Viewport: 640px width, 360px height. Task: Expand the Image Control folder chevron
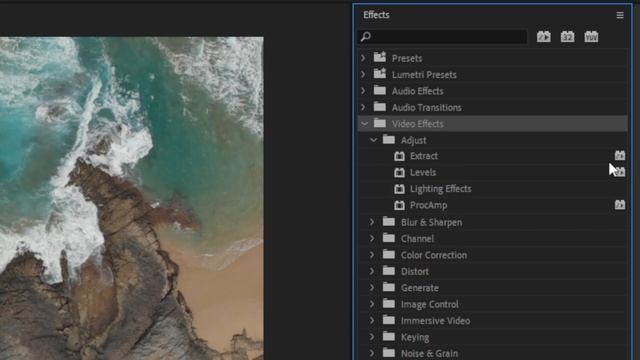372,304
